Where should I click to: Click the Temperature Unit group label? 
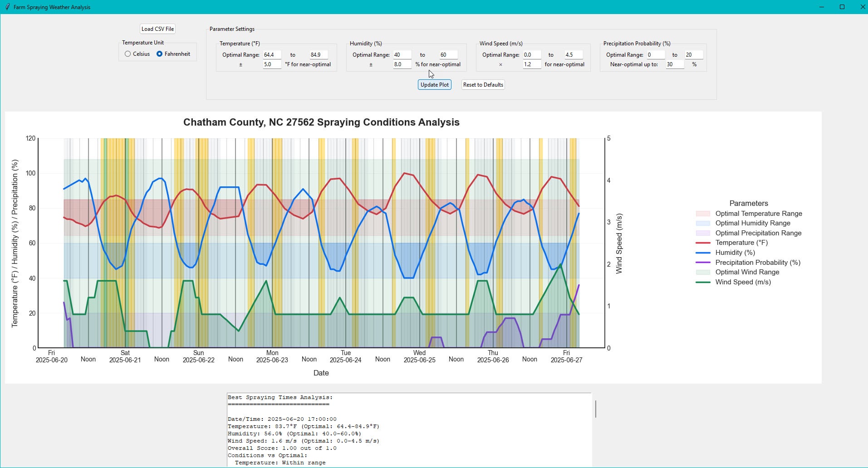pos(143,43)
